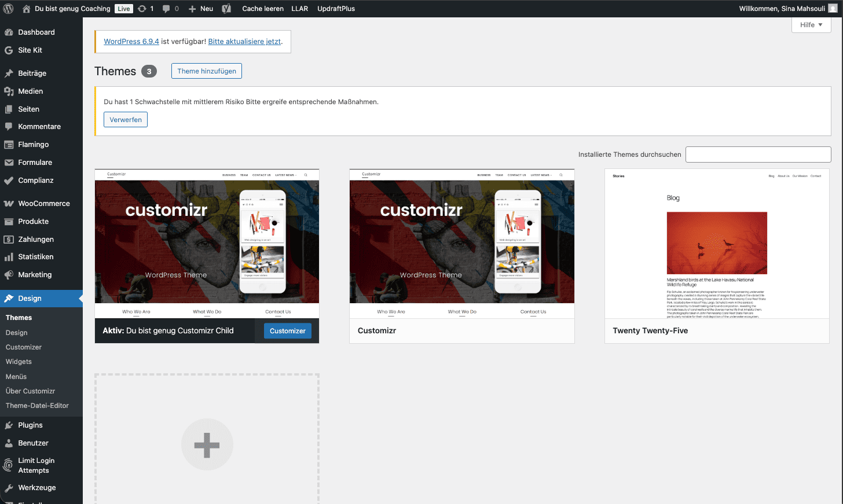Image resolution: width=843 pixels, height=504 pixels.
Task: Click the Plugins plug icon
Action: tap(9, 425)
